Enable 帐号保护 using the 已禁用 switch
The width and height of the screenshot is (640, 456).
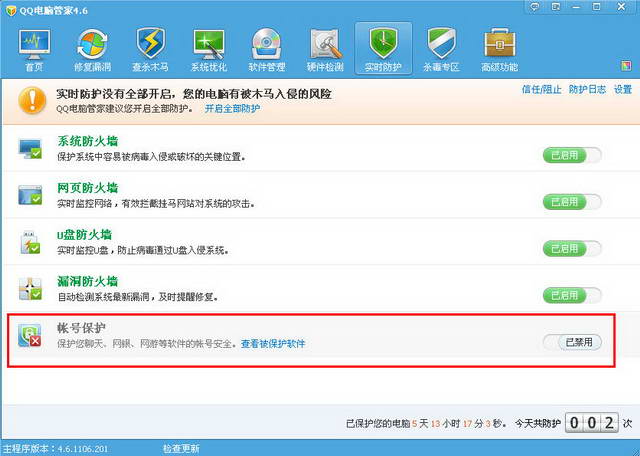[x=572, y=342]
